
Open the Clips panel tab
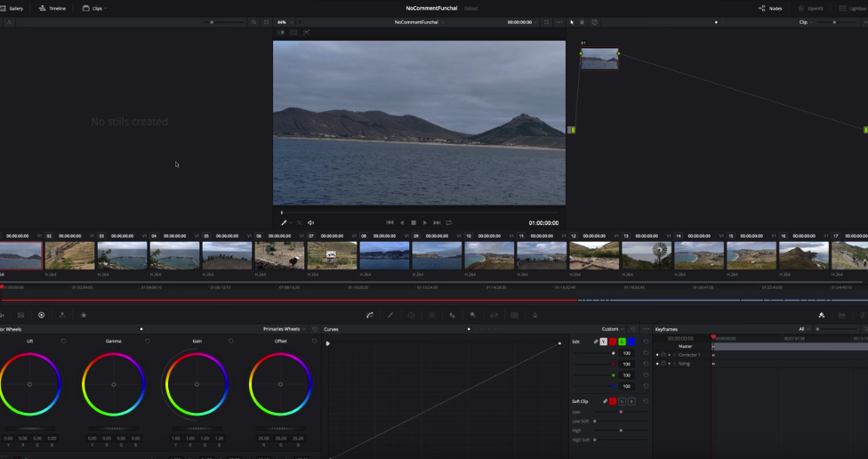point(94,8)
